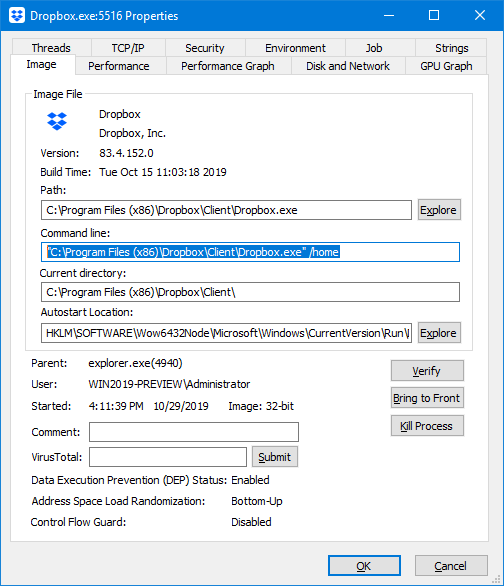Dismiss the dialog with Cancel

[451, 566]
